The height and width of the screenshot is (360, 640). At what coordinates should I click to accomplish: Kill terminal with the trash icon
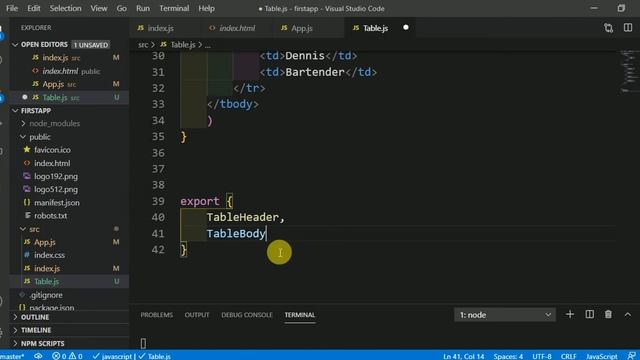point(608,314)
